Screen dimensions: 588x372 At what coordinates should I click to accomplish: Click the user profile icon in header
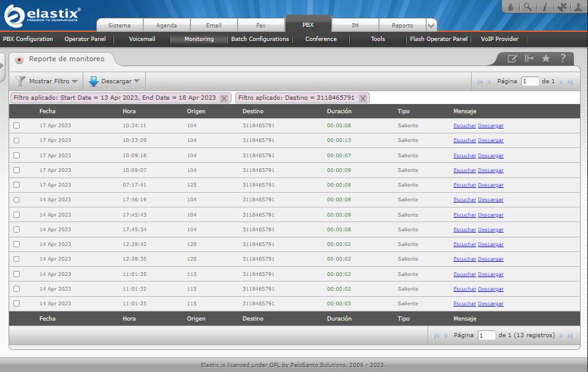pos(578,7)
